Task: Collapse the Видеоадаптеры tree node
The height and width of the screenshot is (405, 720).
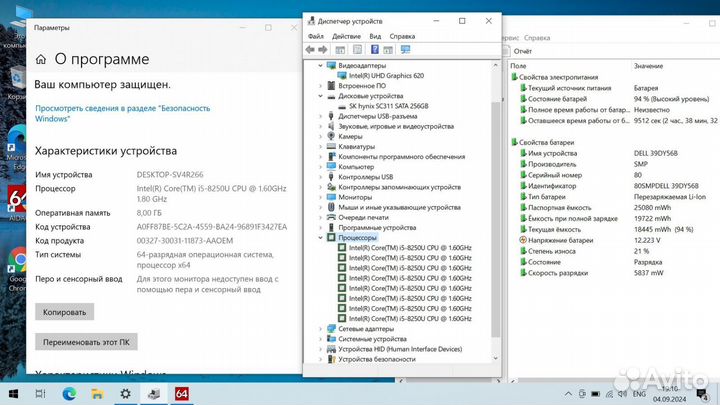Action: point(321,66)
